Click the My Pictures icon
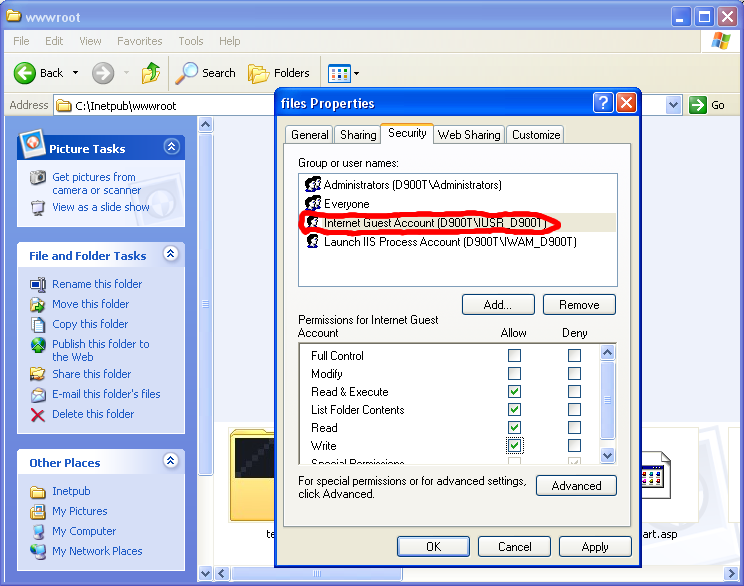The image size is (744, 586). (x=38, y=512)
